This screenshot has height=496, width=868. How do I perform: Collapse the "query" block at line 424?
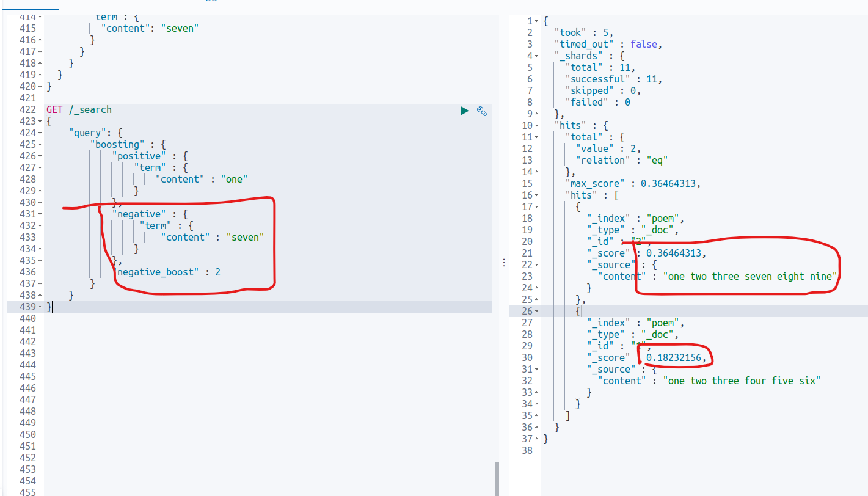point(40,133)
